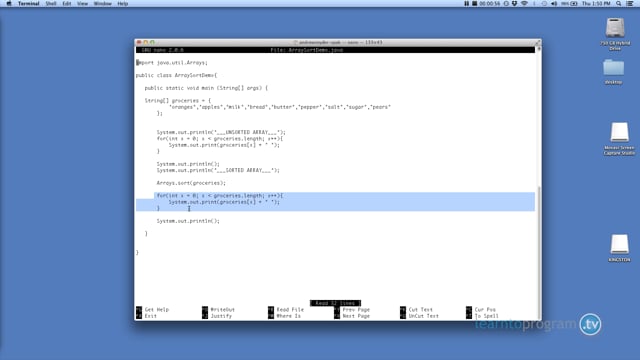Click the nano status message about lines read
640x360 pixels.
coord(335,303)
